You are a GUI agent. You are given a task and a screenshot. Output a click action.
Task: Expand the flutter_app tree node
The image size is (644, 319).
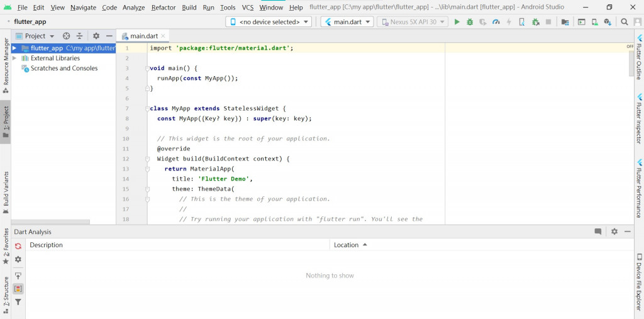pos(14,48)
